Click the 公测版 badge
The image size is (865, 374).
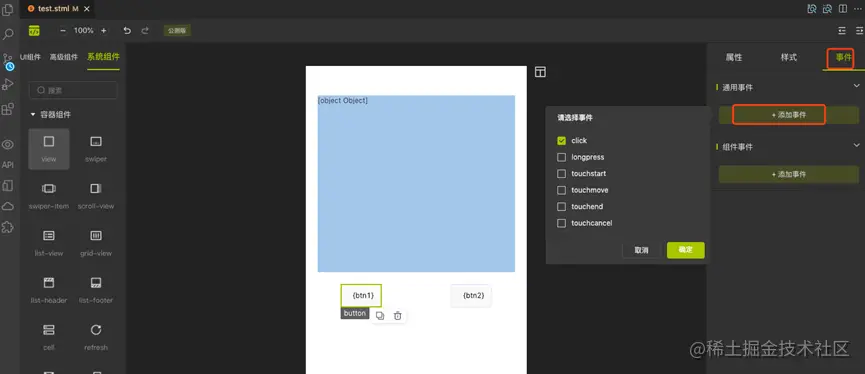177,31
